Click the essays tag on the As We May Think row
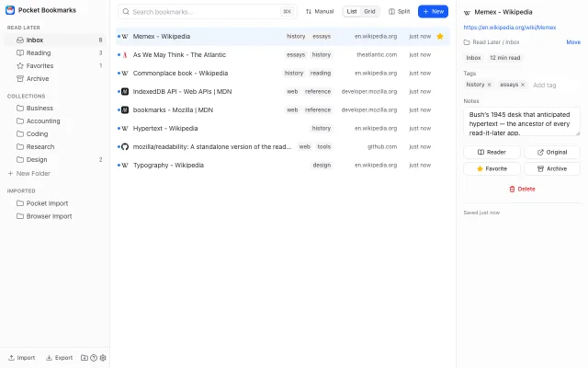This screenshot has width=588, height=368. pyautogui.click(x=296, y=55)
